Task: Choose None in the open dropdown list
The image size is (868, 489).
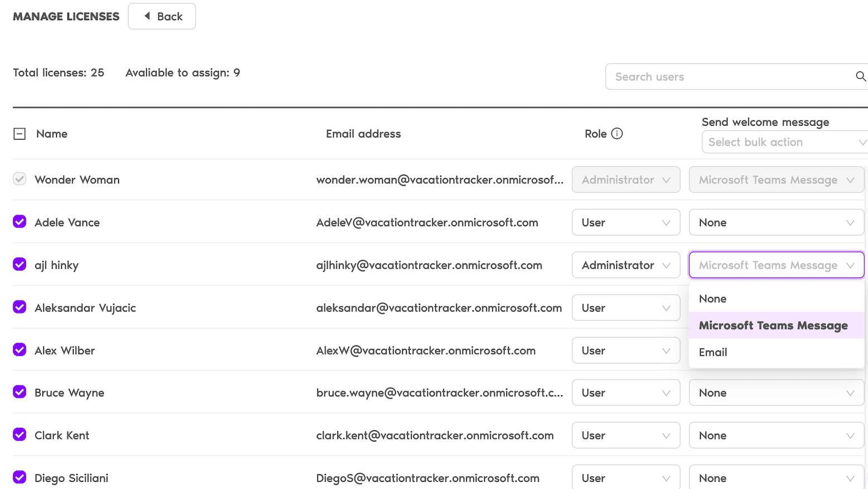Action: pos(777,299)
